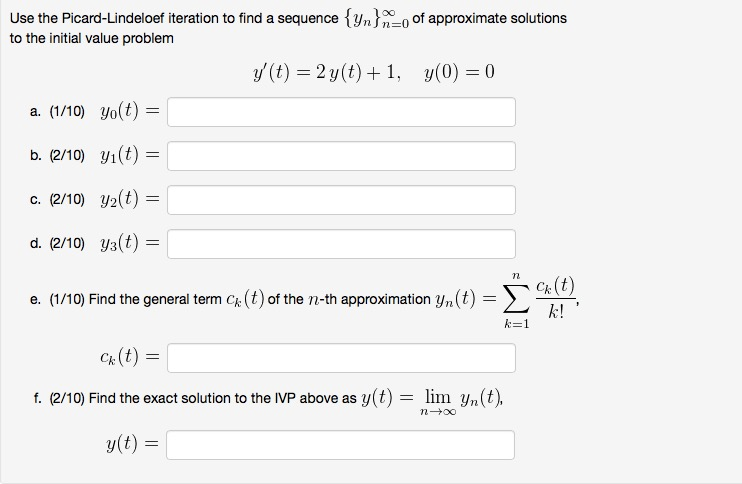
Task: Click the y0(t) = math label
Action: (130, 112)
